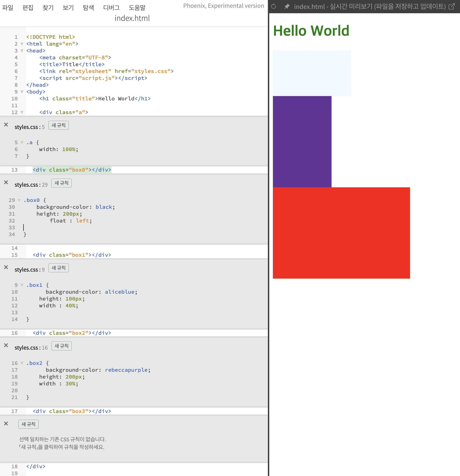The height and width of the screenshot is (476, 460).
Task: Click the box3 div on line 17
Action: [x=72, y=411]
